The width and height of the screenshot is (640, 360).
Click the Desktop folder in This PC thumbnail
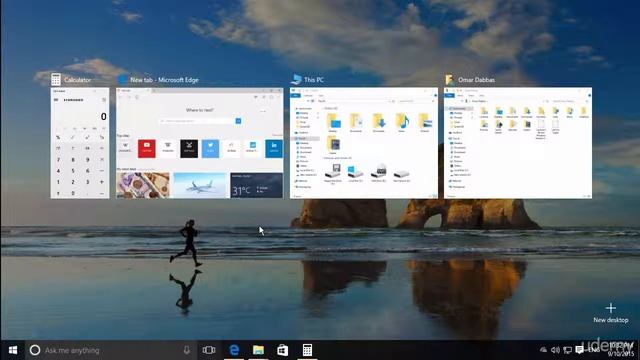pyautogui.click(x=333, y=122)
